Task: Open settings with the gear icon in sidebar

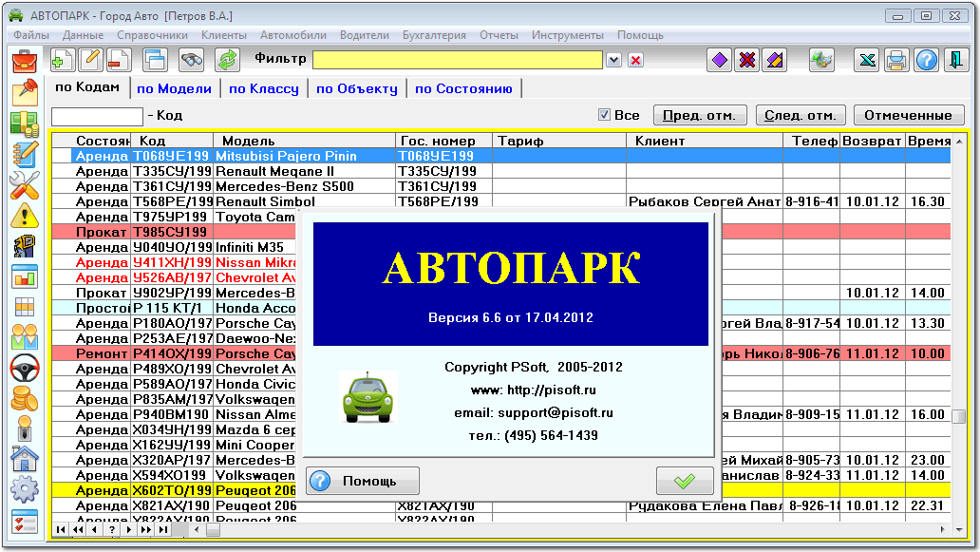Action: click(x=24, y=489)
